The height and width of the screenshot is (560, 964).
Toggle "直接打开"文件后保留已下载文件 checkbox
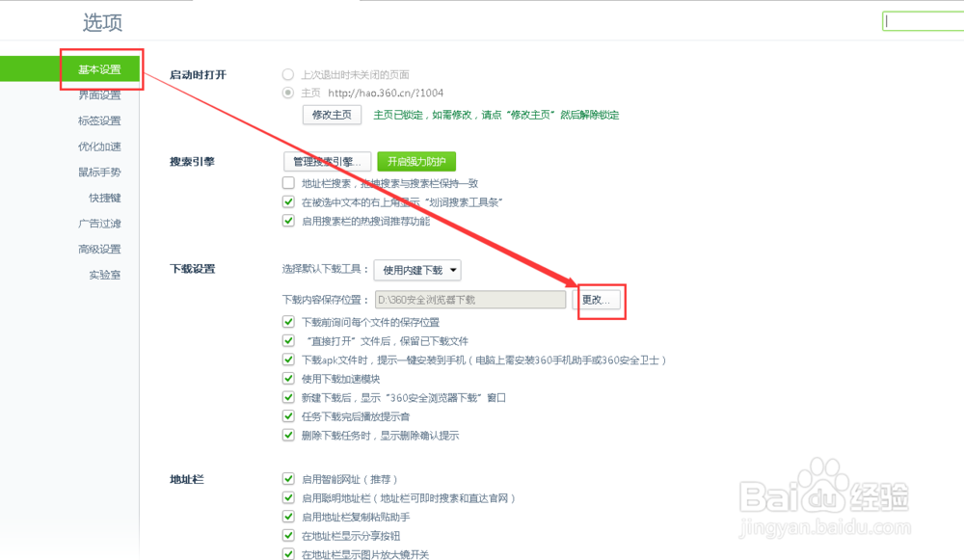pos(288,340)
